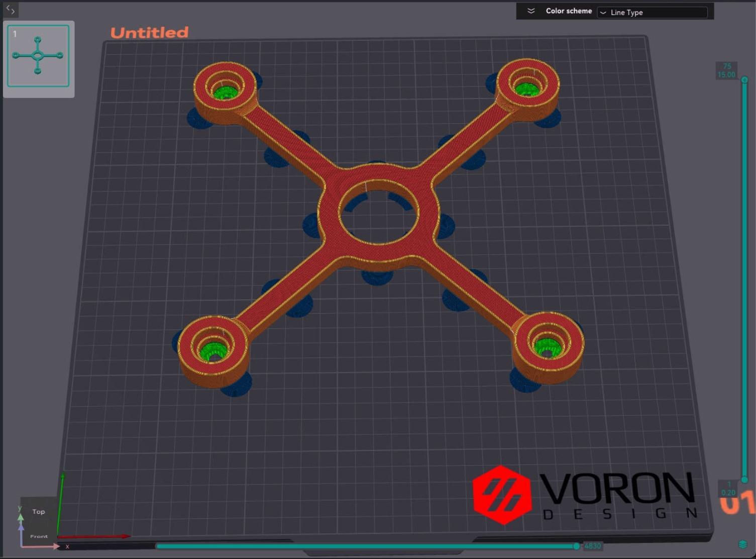Click the Top face of view cube

pos(39,512)
